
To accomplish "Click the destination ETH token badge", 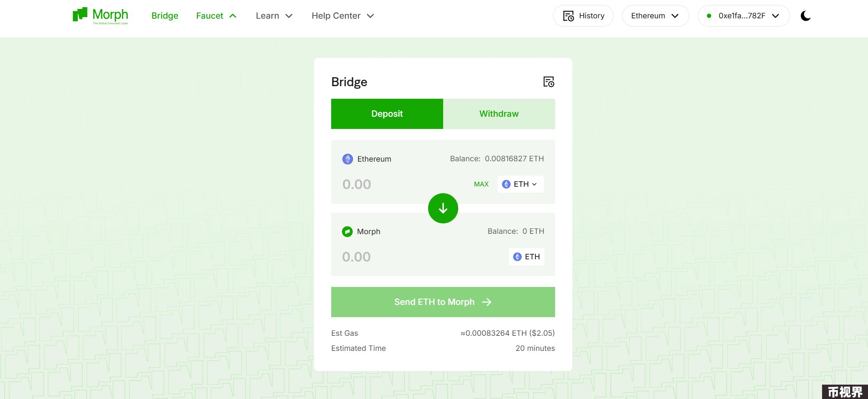I will (526, 257).
